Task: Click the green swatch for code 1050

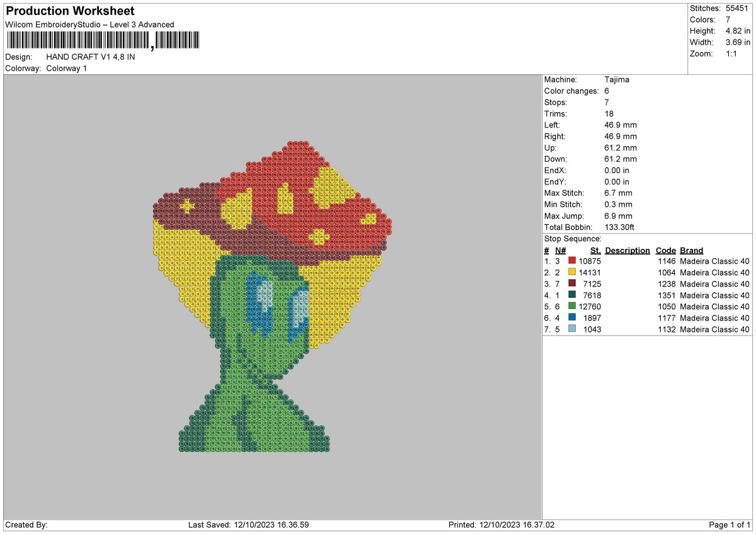Action: coord(572,307)
